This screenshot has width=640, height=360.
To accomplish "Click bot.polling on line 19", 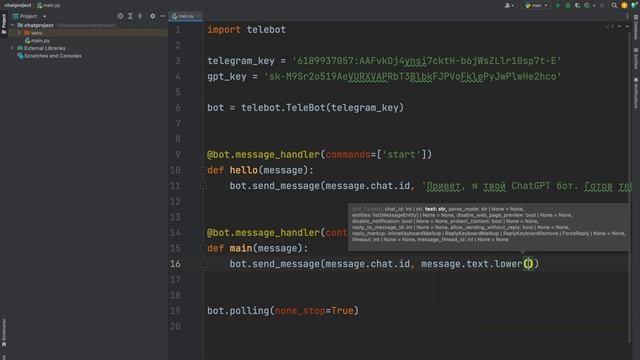I will [x=238, y=311].
